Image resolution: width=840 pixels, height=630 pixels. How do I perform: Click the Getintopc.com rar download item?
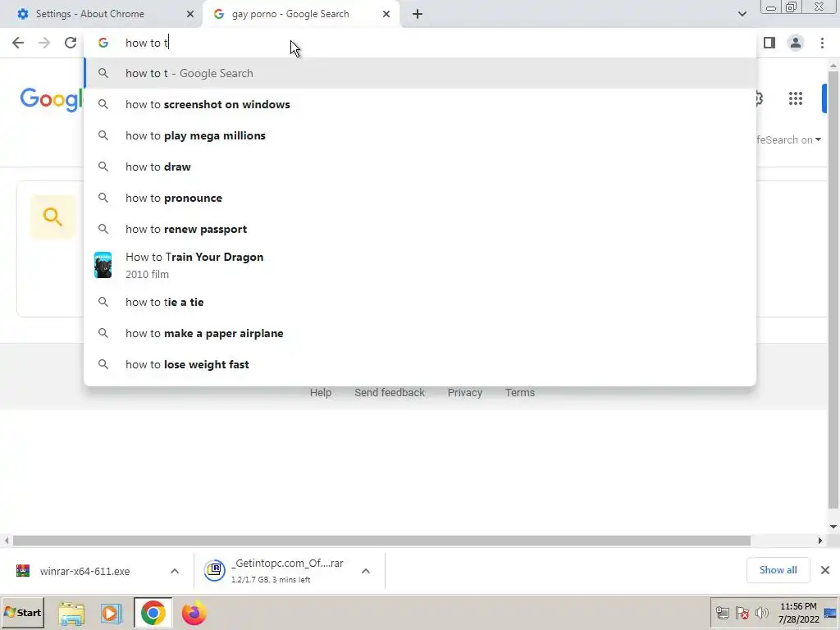click(277, 571)
